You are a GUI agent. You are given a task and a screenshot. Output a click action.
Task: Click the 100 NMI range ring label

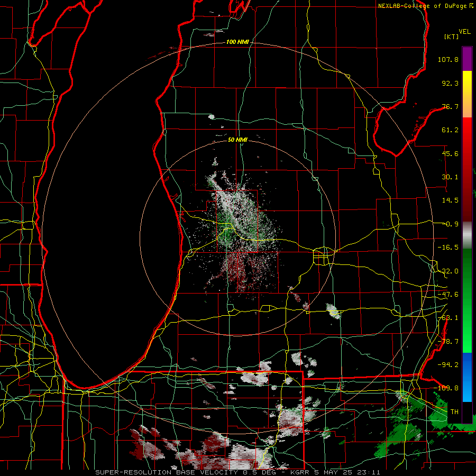point(237,42)
